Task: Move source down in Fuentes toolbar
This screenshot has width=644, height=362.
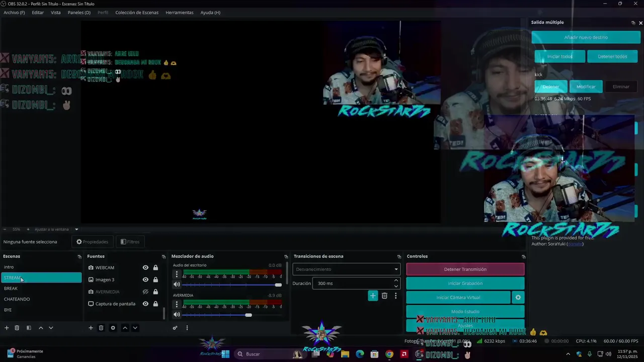Action: pos(135,328)
